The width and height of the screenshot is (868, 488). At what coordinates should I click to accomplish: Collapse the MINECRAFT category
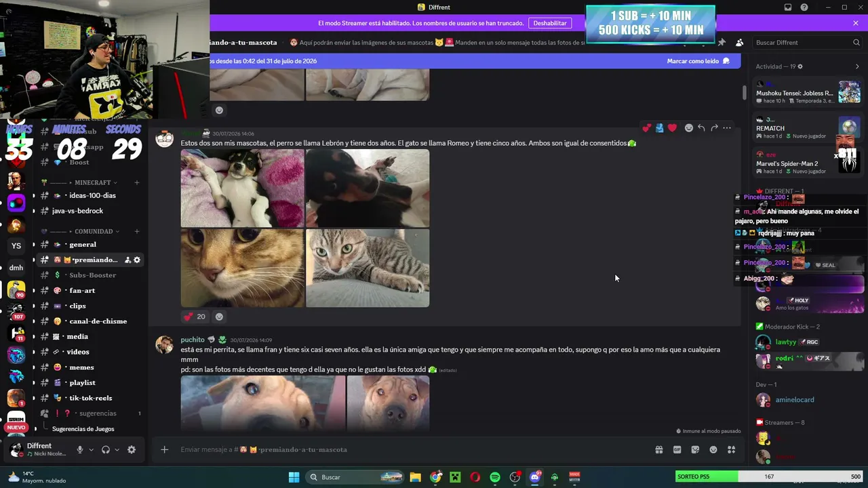93,182
